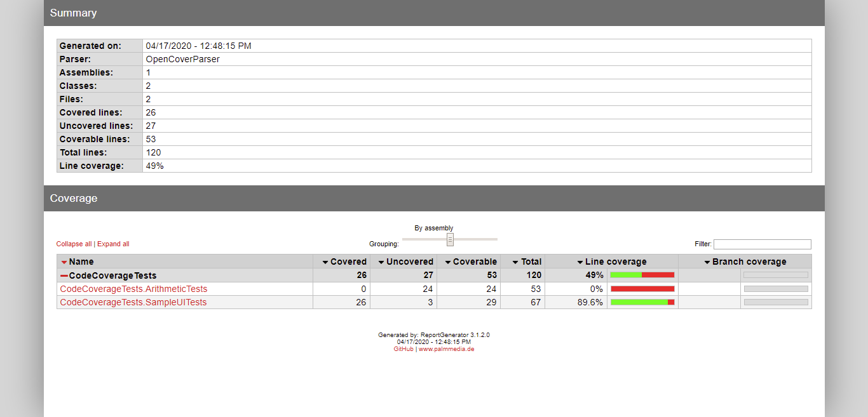Click the Coverage section heading
The width and height of the screenshot is (868, 417).
[x=74, y=198]
